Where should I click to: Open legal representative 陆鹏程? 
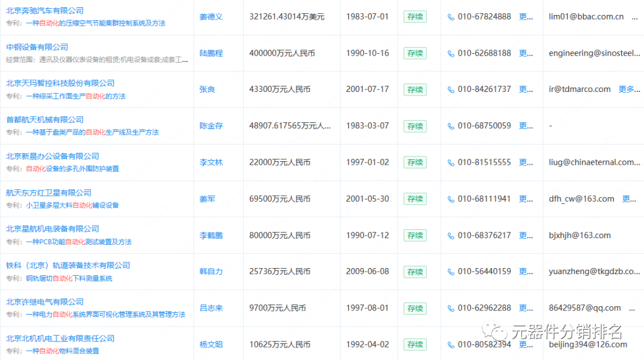click(211, 53)
